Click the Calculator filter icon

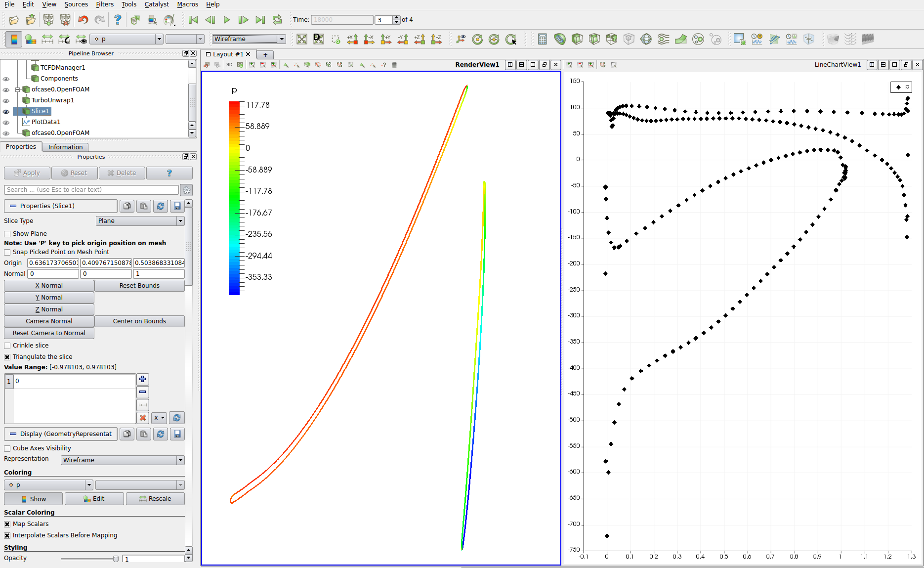pyautogui.click(x=542, y=39)
